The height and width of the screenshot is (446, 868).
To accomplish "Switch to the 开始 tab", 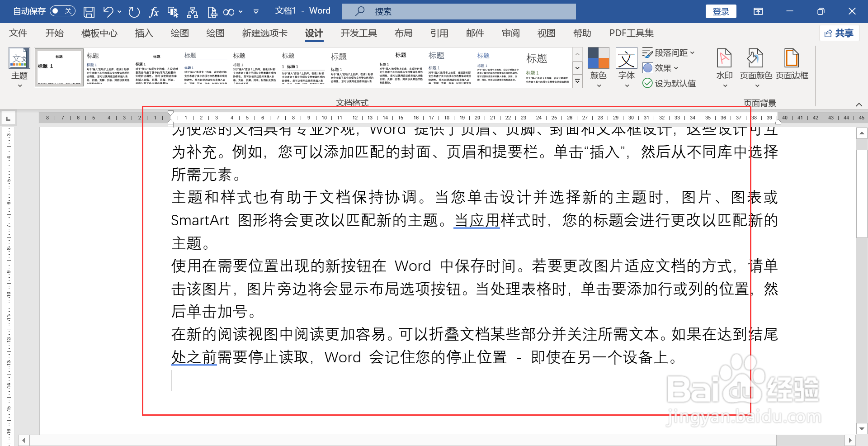I will [x=54, y=33].
